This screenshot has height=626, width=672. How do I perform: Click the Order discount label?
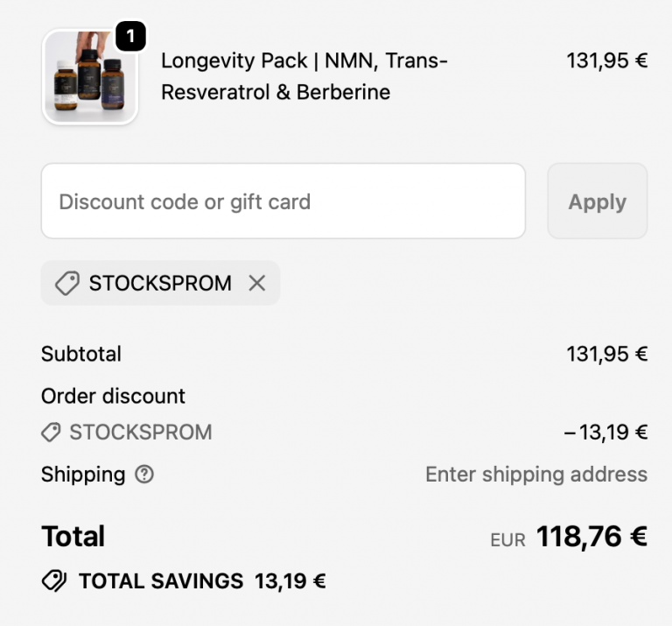click(x=113, y=396)
